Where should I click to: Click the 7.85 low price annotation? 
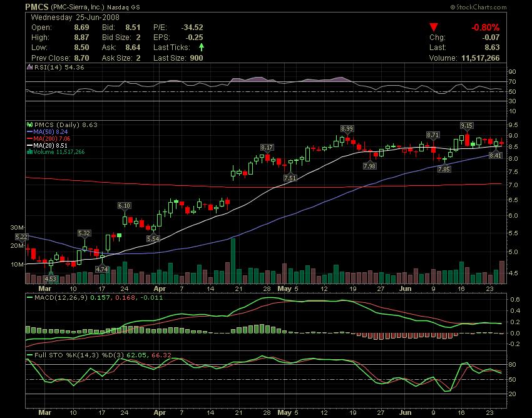click(444, 169)
